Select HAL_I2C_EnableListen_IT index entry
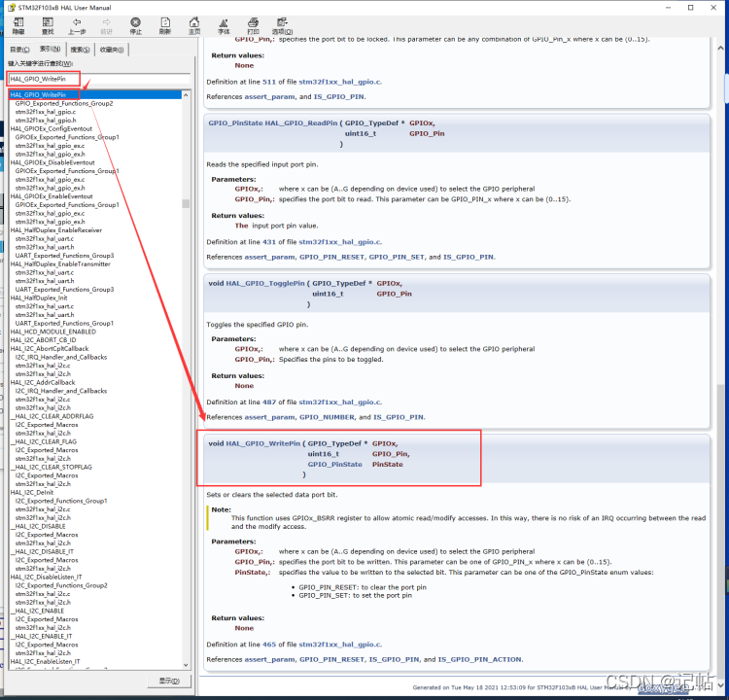This screenshot has height=700, width=729. pos(45,662)
